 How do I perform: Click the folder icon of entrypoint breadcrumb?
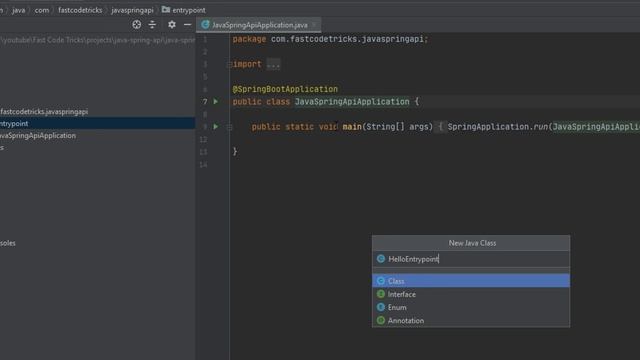pos(166,9)
